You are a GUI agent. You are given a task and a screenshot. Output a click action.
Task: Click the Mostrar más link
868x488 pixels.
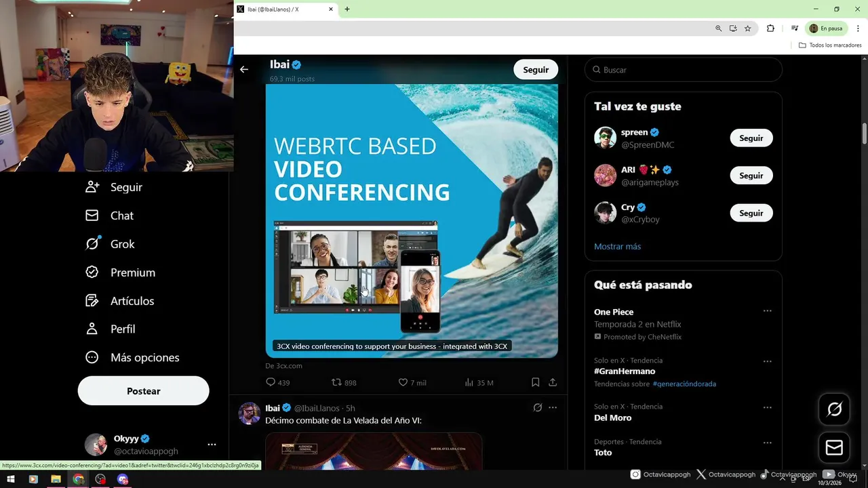pos(617,247)
